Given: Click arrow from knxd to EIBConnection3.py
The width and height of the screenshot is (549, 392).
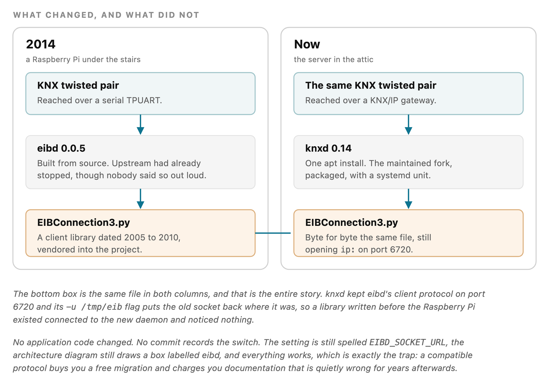Looking at the screenshot, I should 408,199.
